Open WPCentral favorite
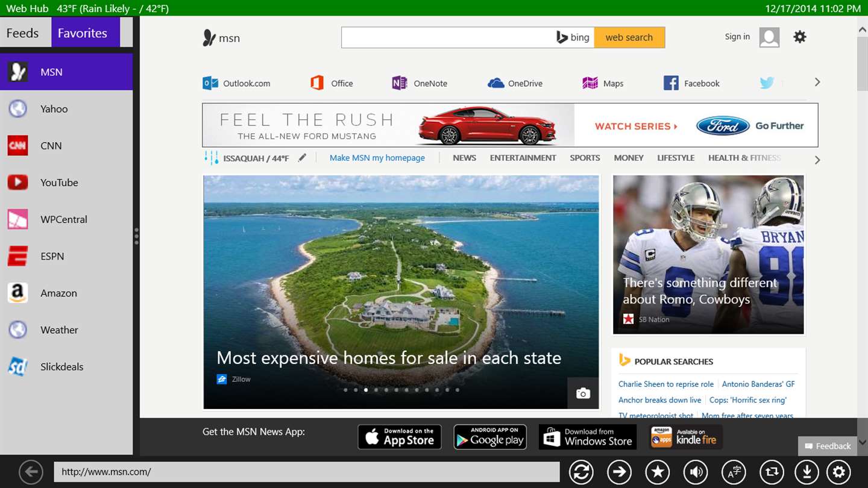This screenshot has width=868, height=488. click(x=66, y=219)
